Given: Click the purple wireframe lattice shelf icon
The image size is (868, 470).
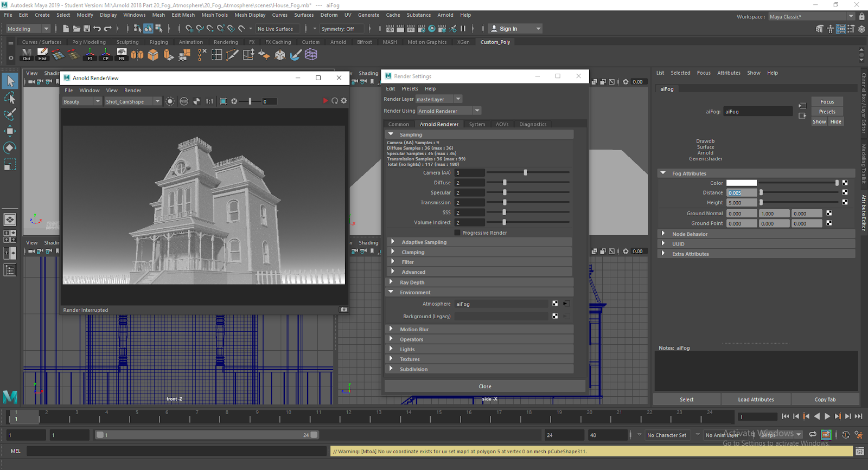Looking at the screenshot, I should coord(311,54).
